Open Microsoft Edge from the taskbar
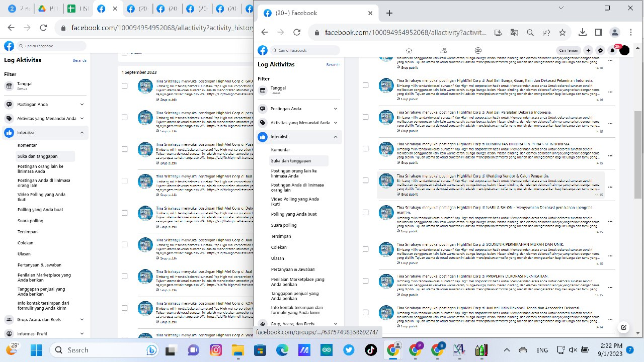Screen dimensions: 644x362 point(282,350)
